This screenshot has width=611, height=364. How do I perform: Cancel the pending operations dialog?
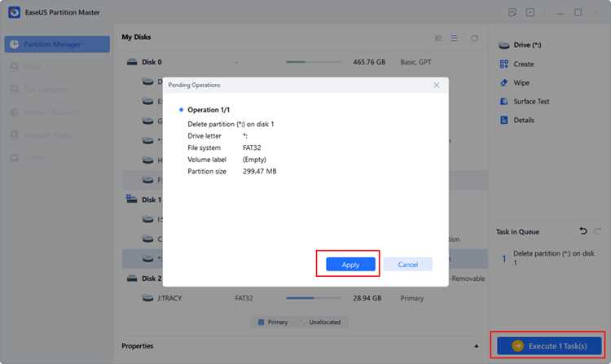coord(407,265)
